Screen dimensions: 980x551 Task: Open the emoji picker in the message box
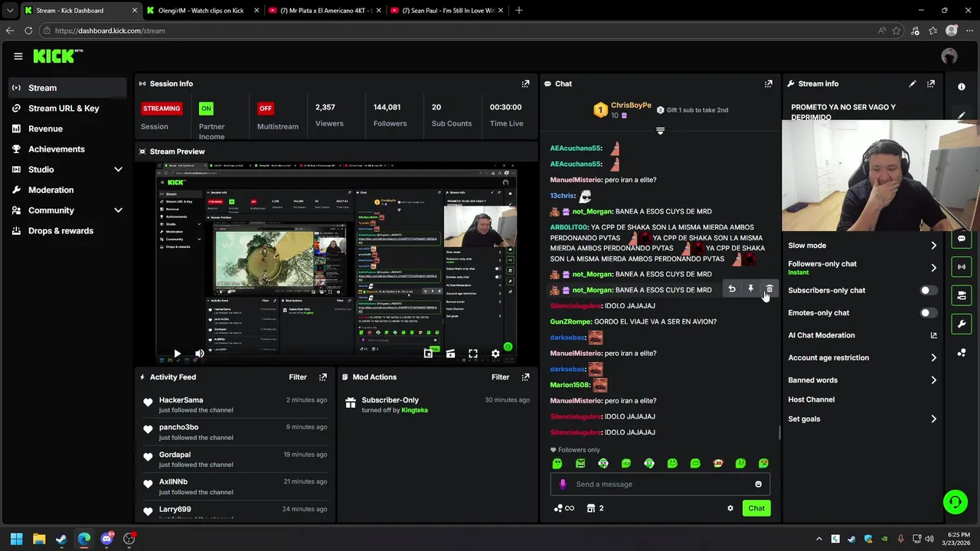(x=758, y=484)
